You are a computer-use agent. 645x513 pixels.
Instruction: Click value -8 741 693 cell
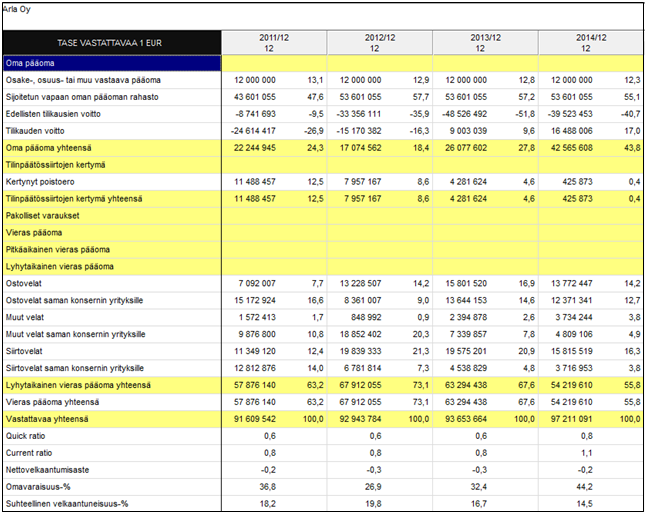point(257,114)
